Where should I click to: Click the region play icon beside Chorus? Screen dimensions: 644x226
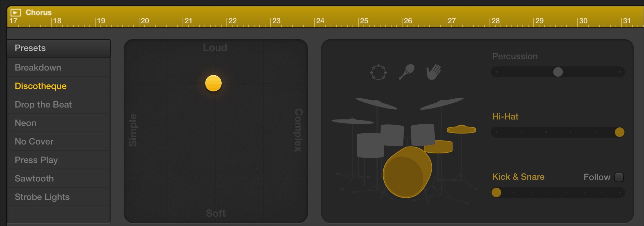[16, 13]
